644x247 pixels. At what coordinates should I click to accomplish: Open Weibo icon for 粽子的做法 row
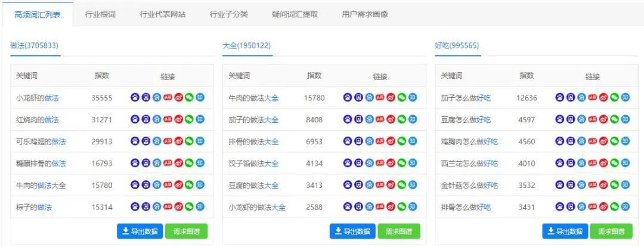coord(178,206)
